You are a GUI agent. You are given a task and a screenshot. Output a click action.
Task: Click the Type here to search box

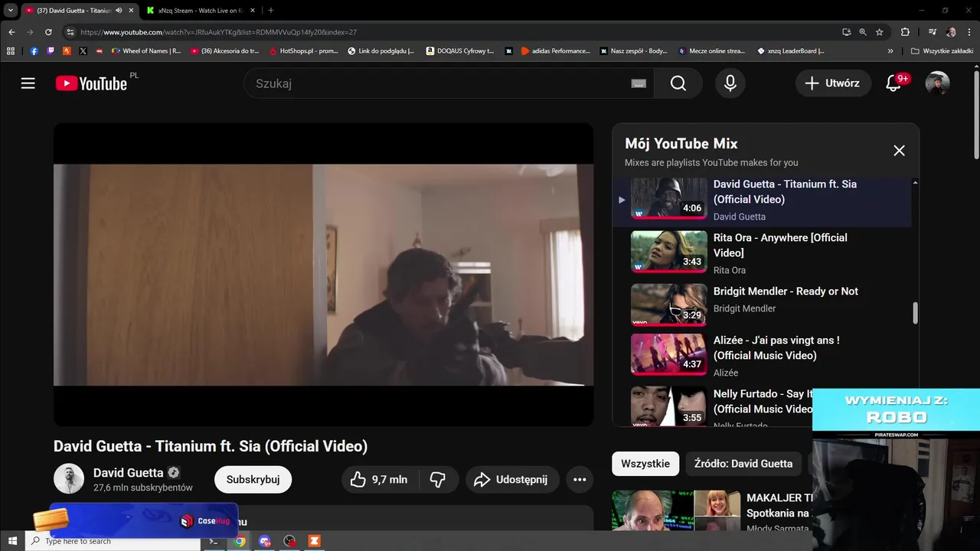coord(112,541)
